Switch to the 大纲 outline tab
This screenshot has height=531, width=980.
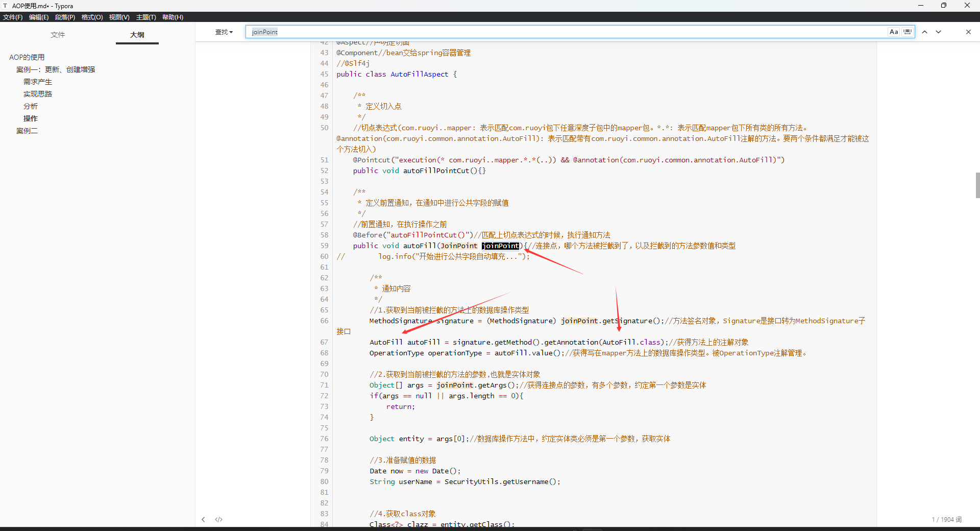tap(137, 35)
